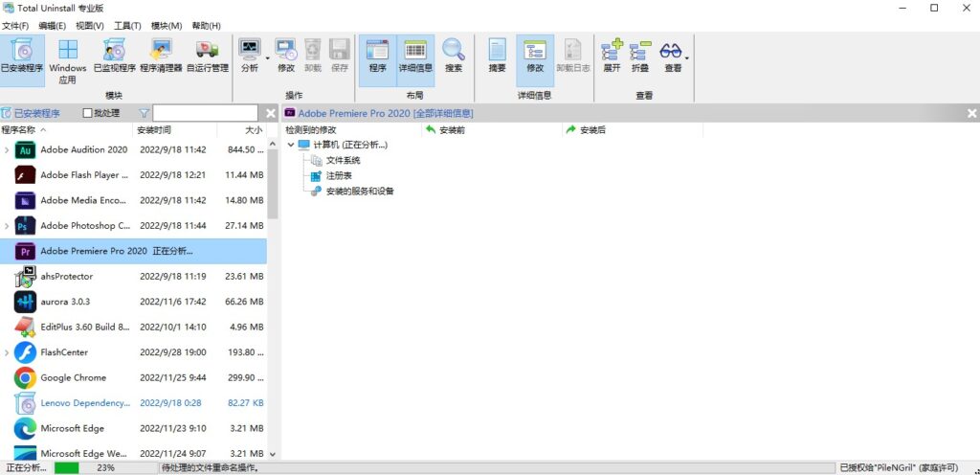This screenshot has height=475, width=980.
Task: Click the 安装后 column header
Action: [633, 130]
